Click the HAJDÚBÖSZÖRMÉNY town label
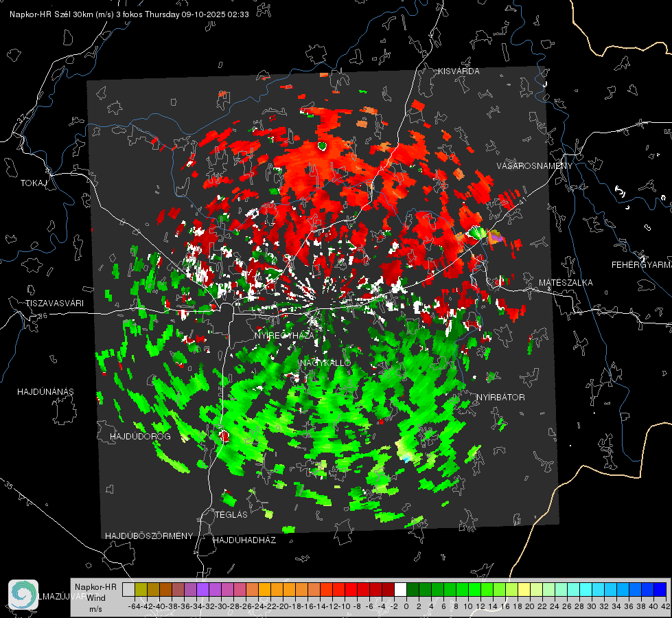Screen dimensions: 672x618 [149, 536]
